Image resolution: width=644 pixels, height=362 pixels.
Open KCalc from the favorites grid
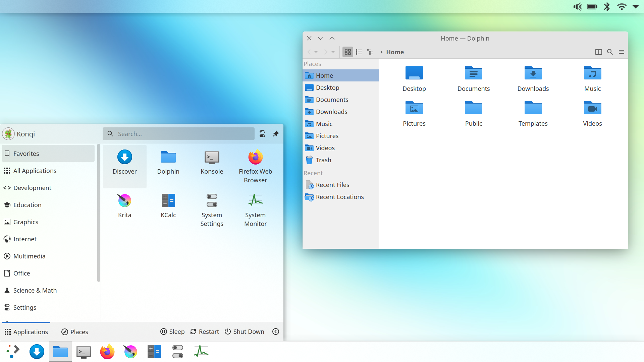pos(168,210)
